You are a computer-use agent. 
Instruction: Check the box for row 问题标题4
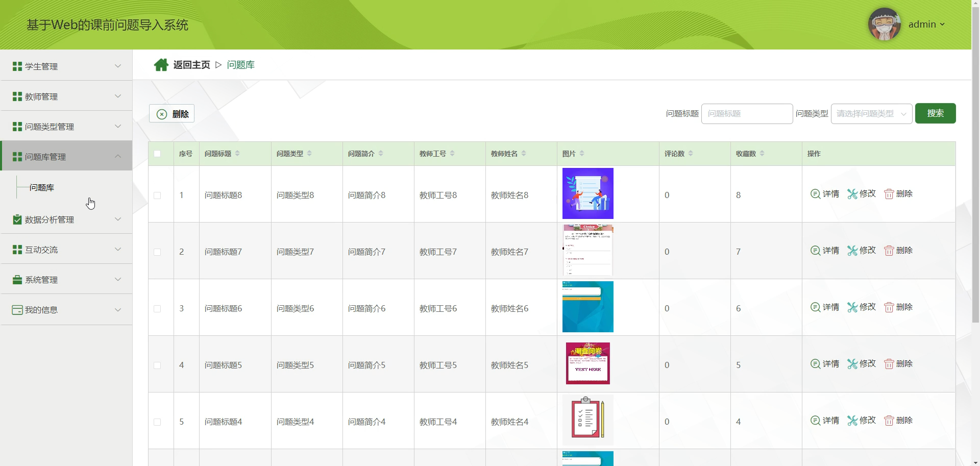[157, 422]
